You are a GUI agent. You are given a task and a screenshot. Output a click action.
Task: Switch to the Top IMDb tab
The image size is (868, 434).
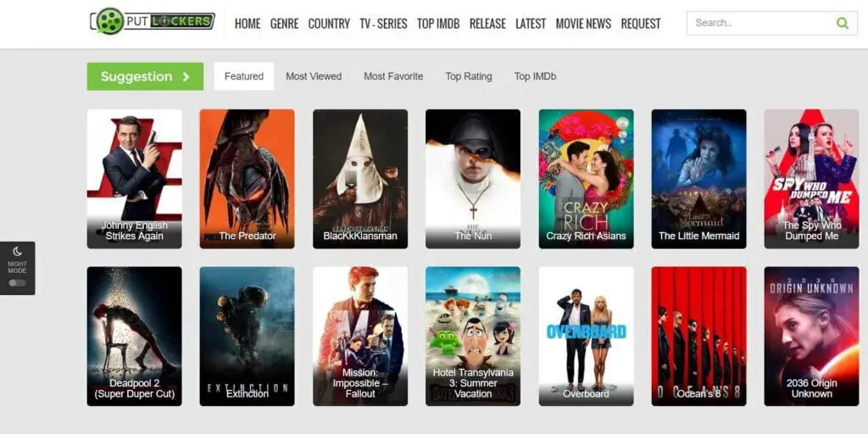pos(536,76)
